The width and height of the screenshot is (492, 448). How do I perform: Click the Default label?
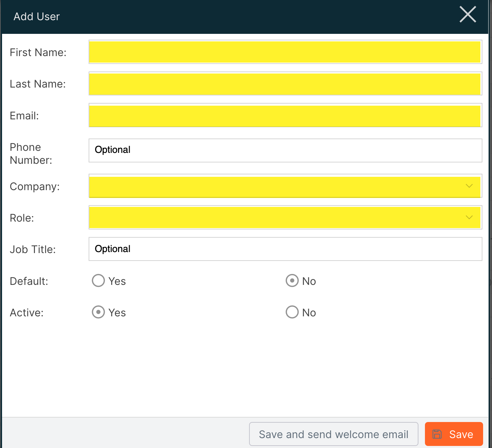(x=29, y=281)
